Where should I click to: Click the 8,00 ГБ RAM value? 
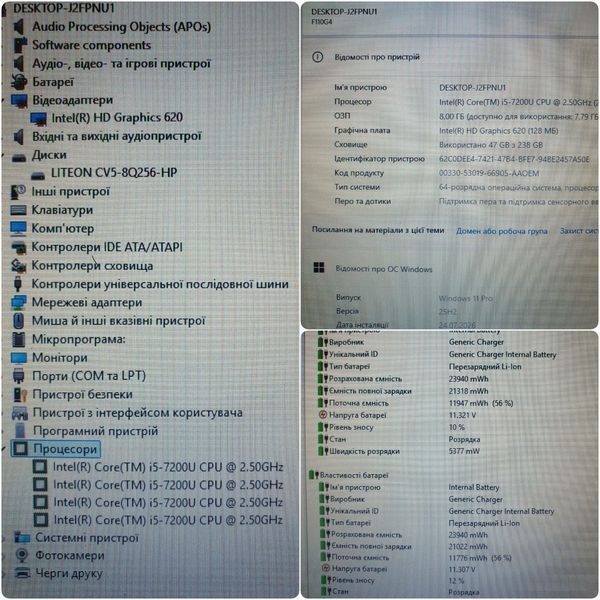click(x=518, y=116)
